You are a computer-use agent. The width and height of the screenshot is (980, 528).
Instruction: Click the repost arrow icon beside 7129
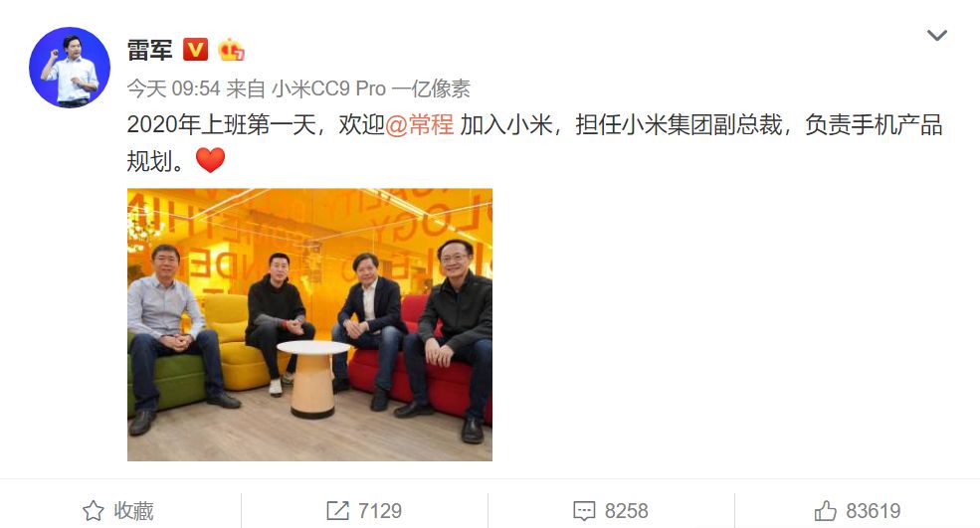click(337, 510)
